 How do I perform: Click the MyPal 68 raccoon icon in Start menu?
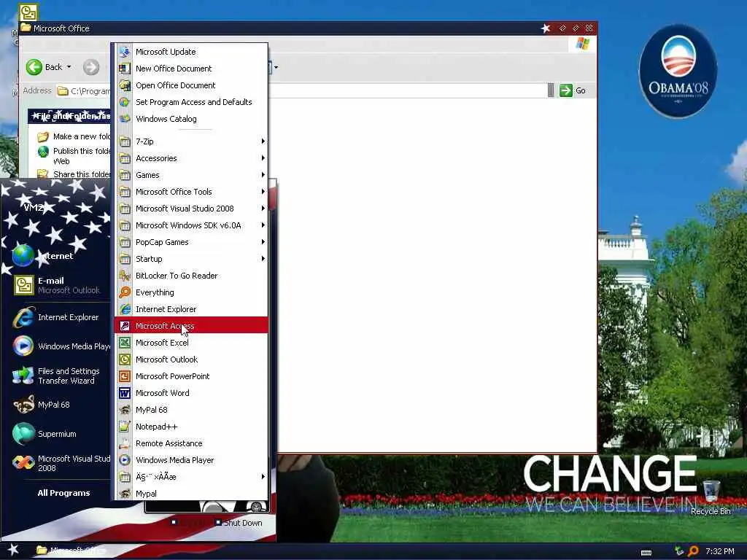coord(23,405)
